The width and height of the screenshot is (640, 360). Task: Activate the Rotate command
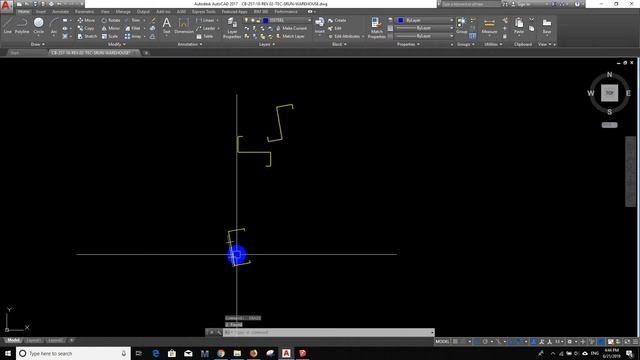[111, 20]
